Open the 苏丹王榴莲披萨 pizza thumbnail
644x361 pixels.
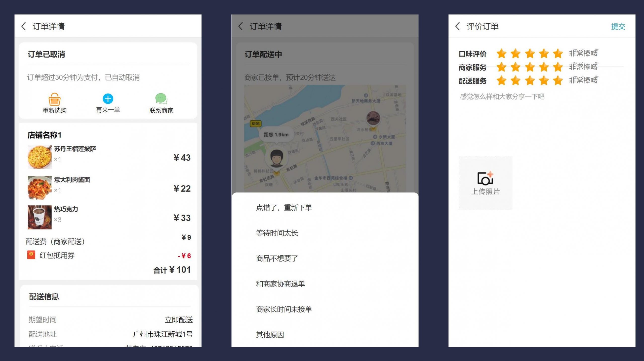coord(39,157)
